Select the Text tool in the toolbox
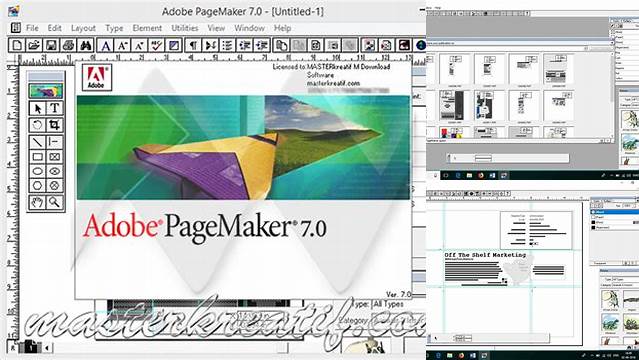Image resolution: width=639 pixels, height=360 pixels. 55,109
